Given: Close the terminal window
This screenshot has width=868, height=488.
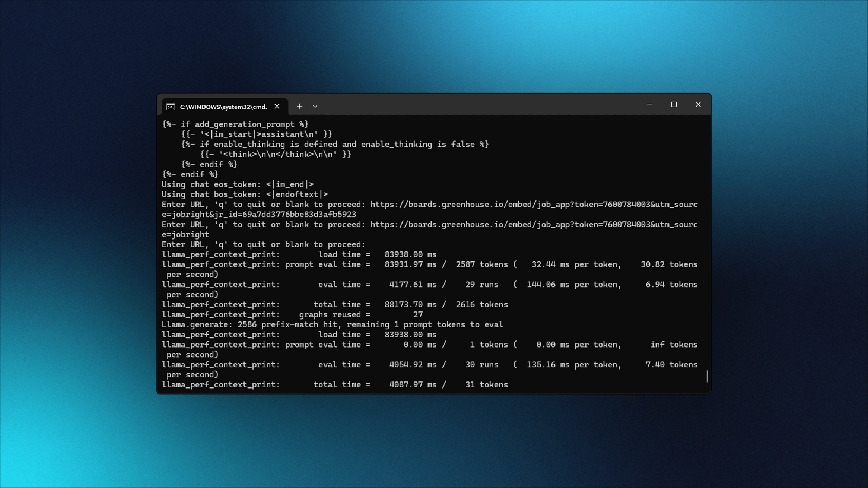Looking at the screenshot, I should [x=698, y=104].
